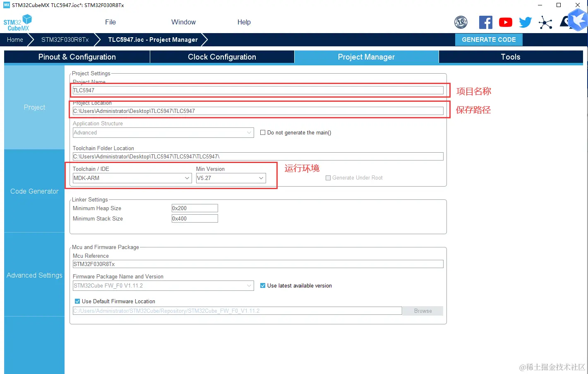Uncheck Use latest available version
This screenshot has width=588, height=374.
pos(263,285)
